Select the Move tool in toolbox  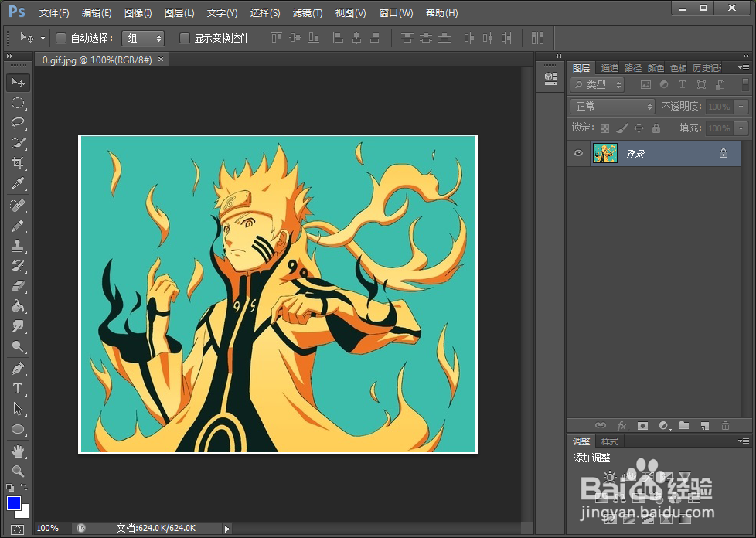click(x=18, y=83)
